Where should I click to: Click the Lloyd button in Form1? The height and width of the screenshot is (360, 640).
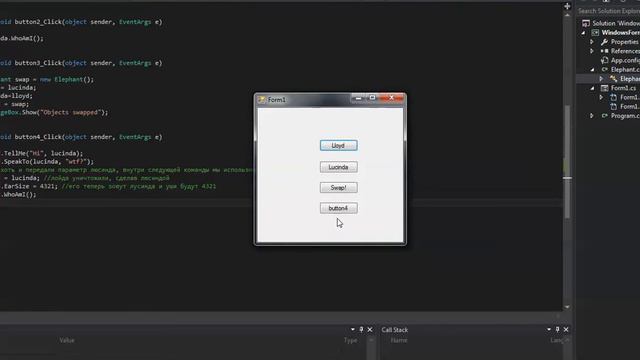pos(338,146)
